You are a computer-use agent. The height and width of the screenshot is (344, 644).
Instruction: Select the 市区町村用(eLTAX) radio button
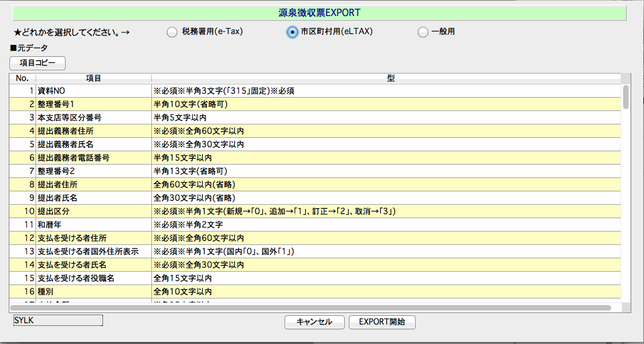tap(292, 31)
